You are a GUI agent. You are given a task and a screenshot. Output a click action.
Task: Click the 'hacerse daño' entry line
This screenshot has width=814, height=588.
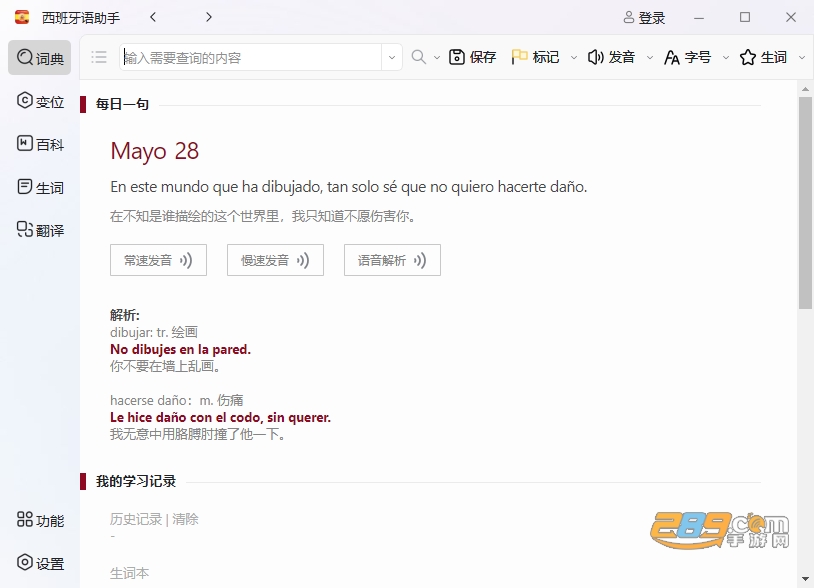pos(177,400)
